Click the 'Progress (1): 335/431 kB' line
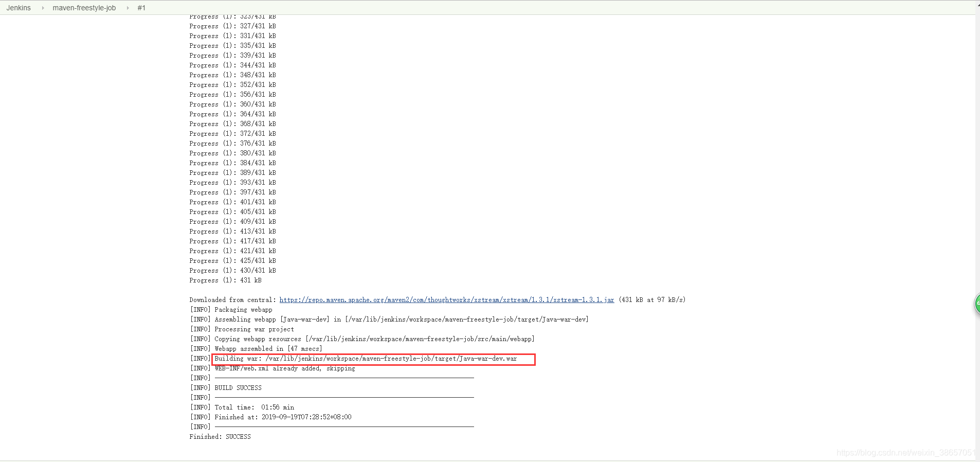980x462 pixels. [232, 46]
